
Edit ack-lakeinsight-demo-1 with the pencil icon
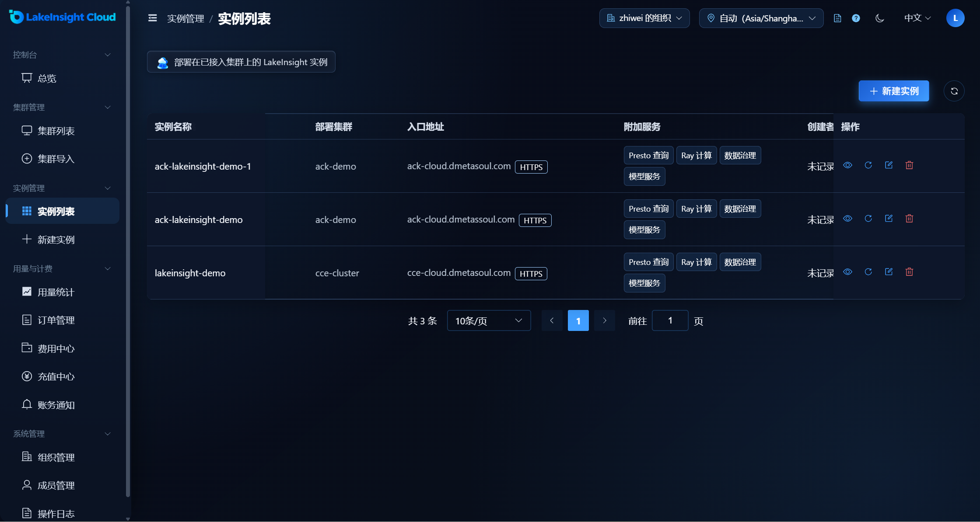889,165
